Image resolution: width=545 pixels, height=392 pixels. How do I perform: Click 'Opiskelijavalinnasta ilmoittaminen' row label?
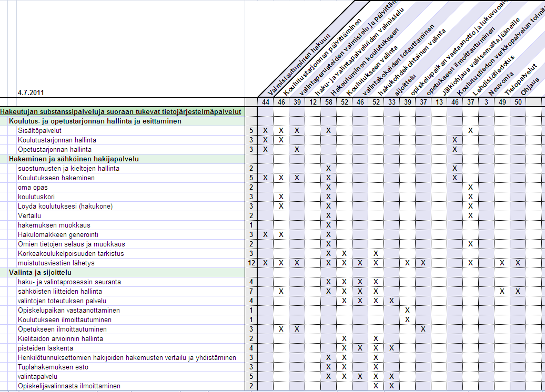click(x=69, y=386)
